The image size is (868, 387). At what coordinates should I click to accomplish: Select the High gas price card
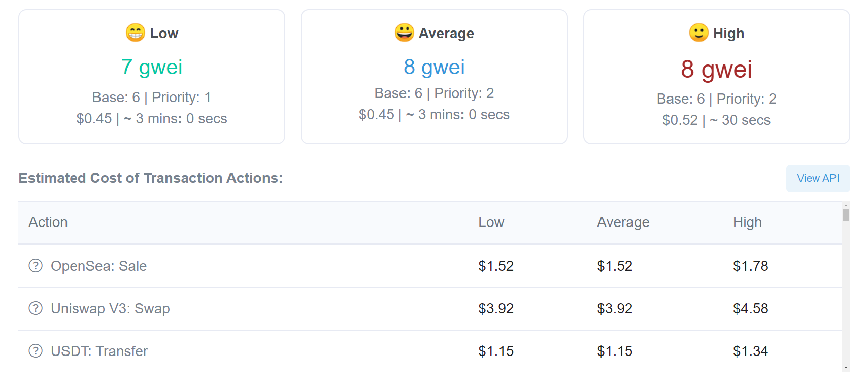[x=716, y=77]
